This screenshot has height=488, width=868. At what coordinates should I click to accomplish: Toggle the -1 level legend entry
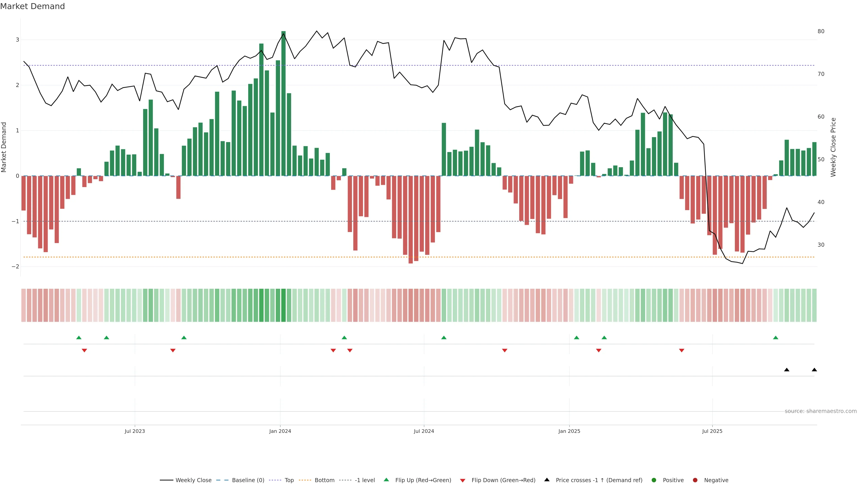click(x=365, y=480)
